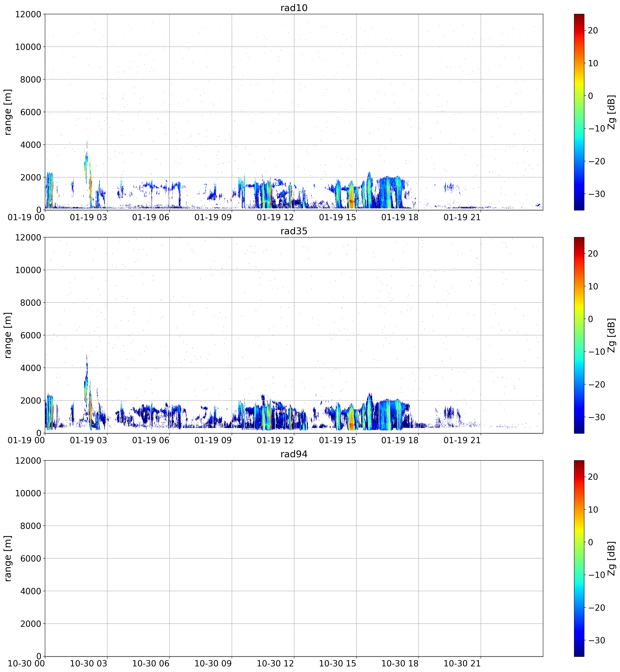Click the rad10 'range [m]' axis label
620x672 pixels.
click(x=8, y=112)
